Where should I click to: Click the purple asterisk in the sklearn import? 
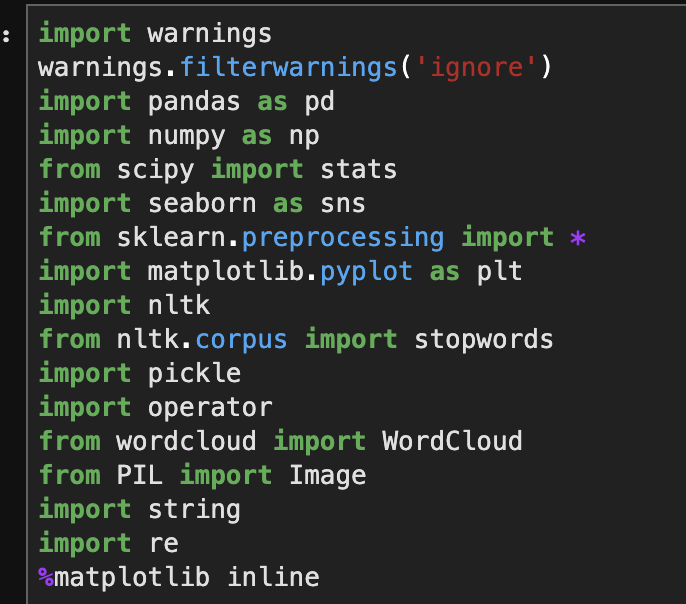coord(577,238)
